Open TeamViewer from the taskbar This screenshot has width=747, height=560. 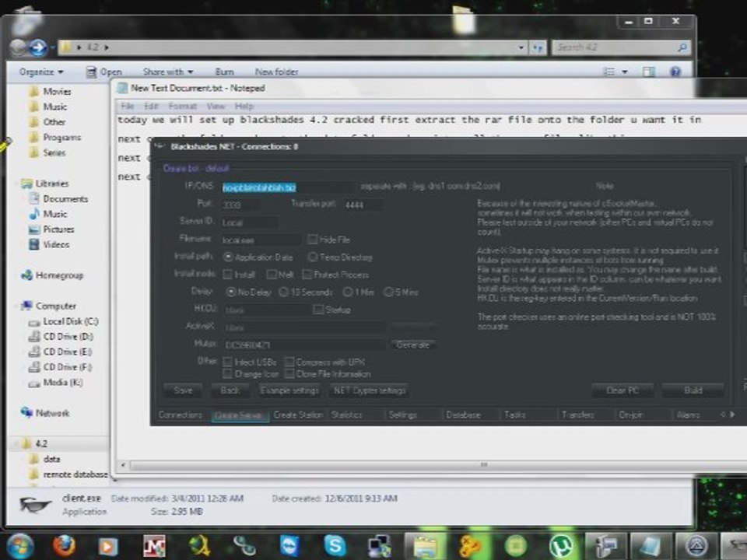tap(289, 546)
